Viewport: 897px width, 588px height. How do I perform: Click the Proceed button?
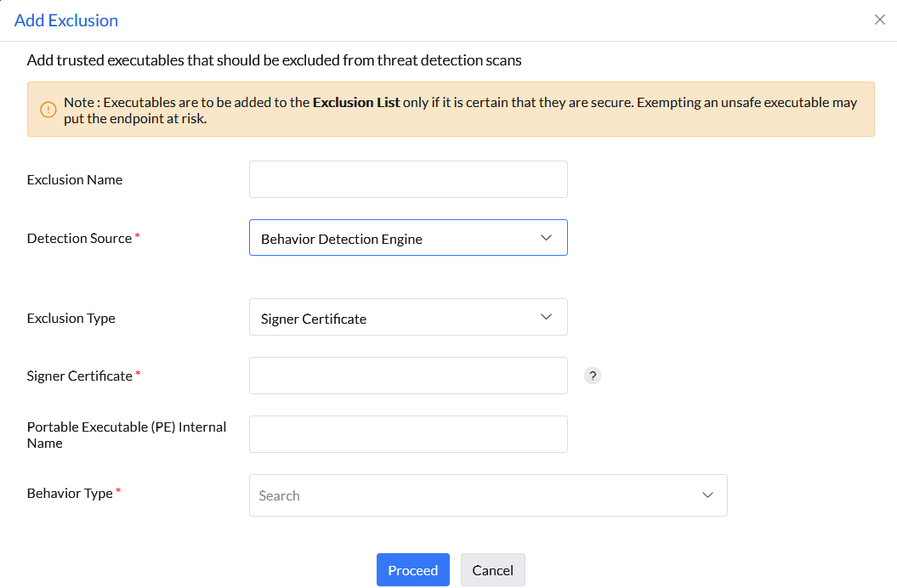[x=413, y=569]
